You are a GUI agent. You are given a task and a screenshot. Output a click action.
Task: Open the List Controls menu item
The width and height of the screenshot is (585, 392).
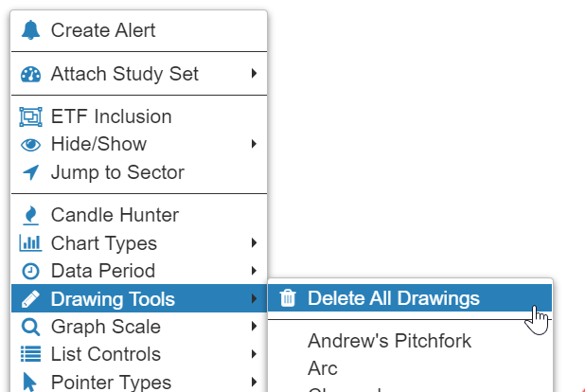tap(105, 354)
